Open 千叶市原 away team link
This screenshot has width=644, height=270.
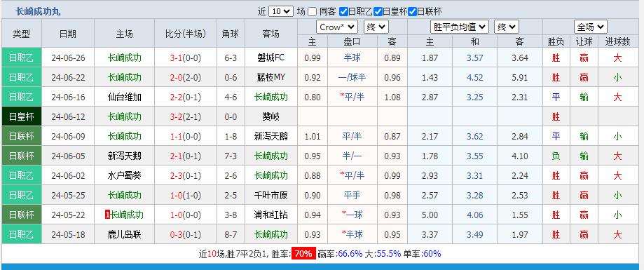point(270,195)
